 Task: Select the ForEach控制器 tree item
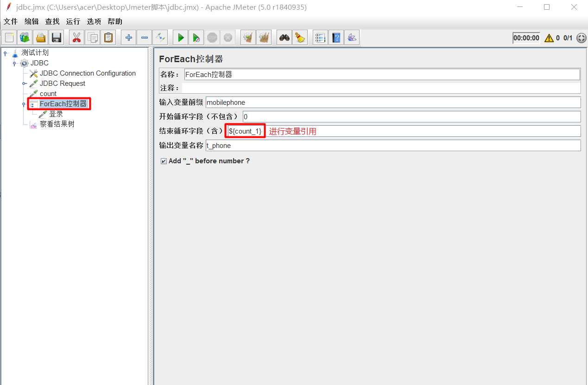[x=63, y=104]
